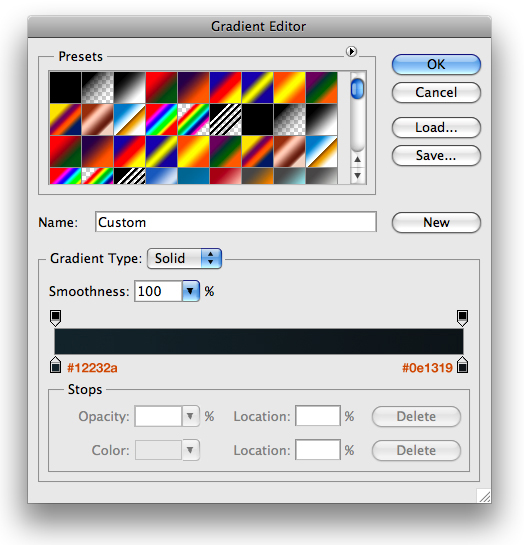Choose the second-row copper preset
Screen dimensions: 524x545
point(97,120)
